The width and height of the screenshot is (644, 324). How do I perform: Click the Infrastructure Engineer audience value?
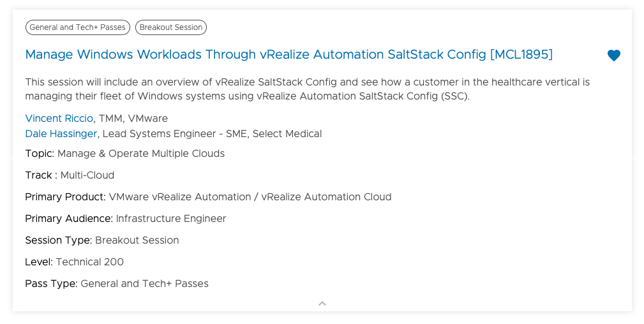tap(171, 219)
